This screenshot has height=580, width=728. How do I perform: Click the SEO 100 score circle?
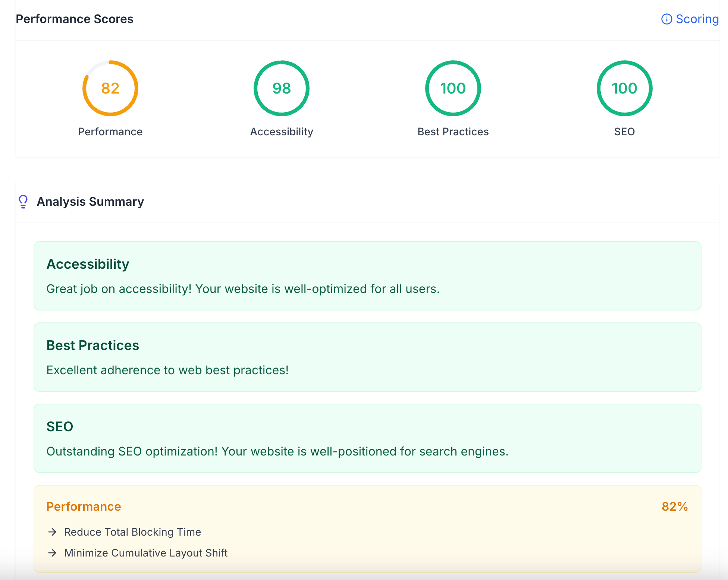[624, 88]
